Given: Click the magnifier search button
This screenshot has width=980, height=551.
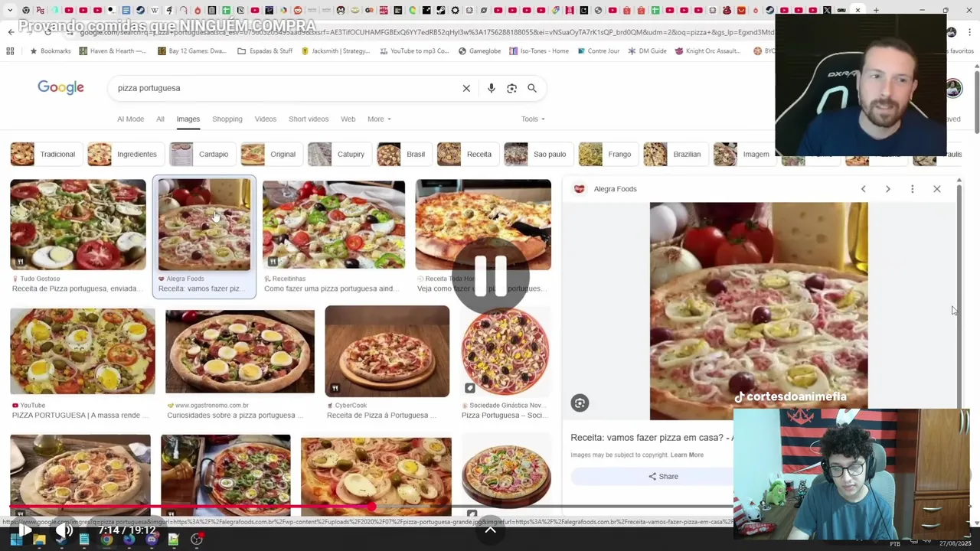Looking at the screenshot, I should tap(532, 88).
